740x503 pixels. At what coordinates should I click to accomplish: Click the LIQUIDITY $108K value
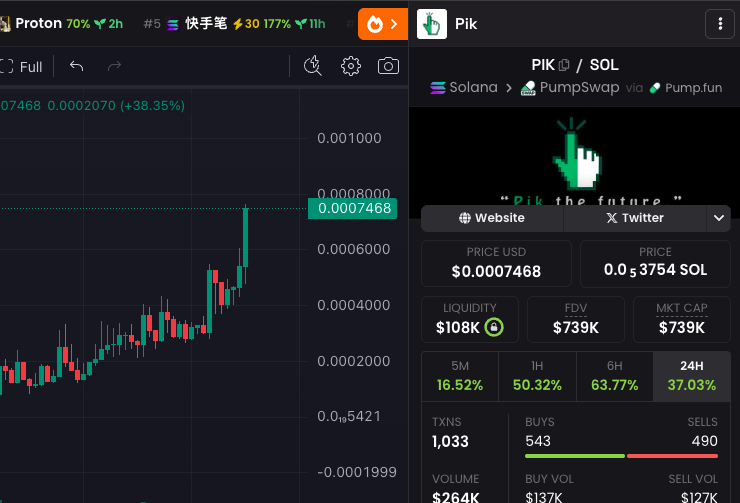pos(457,327)
